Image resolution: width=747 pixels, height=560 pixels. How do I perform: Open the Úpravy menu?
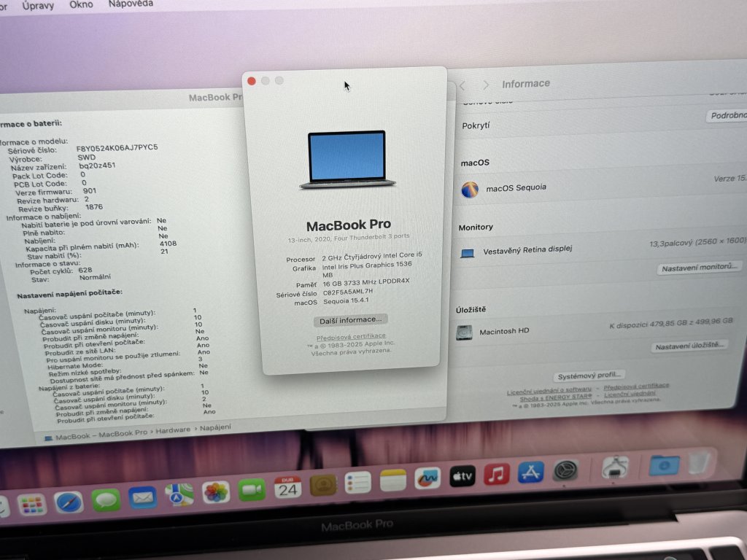tap(38, 6)
